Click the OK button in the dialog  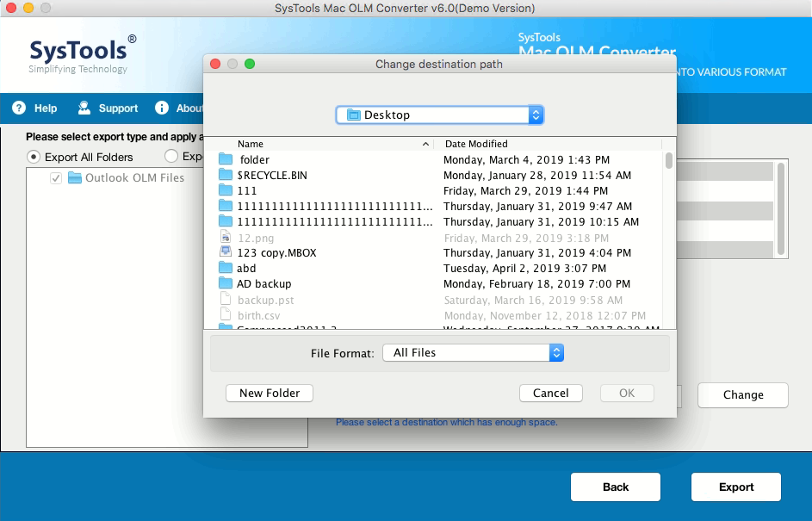pos(627,393)
